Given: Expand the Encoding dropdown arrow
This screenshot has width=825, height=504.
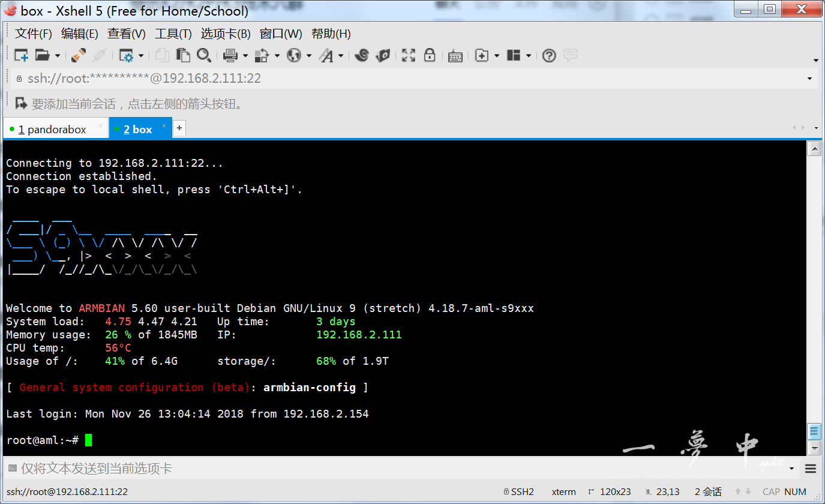Looking at the screenshot, I should click(x=309, y=56).
